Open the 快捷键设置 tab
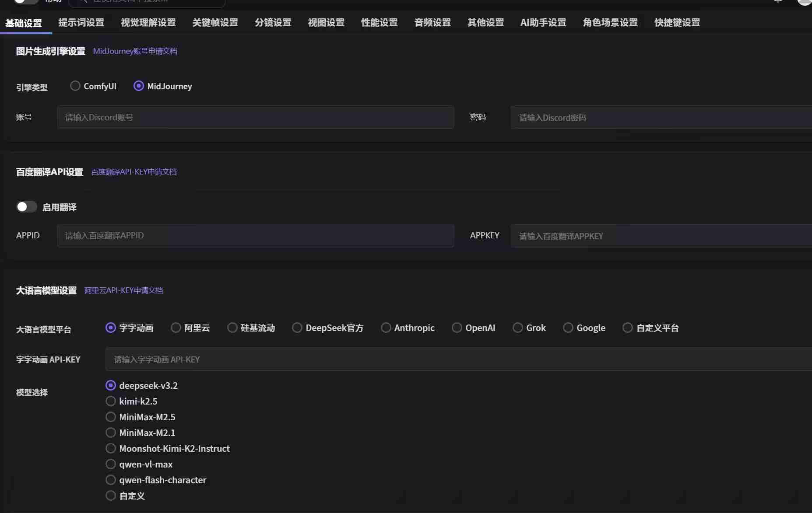Image resolution: width=812 pixels, height=513 pixels. coord(677,22)
